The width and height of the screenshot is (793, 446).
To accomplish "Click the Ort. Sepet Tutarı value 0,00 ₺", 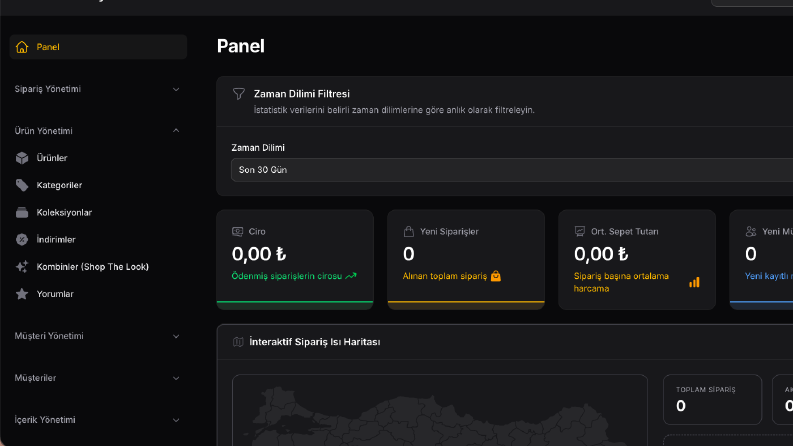I will click(x=601, y=254).
